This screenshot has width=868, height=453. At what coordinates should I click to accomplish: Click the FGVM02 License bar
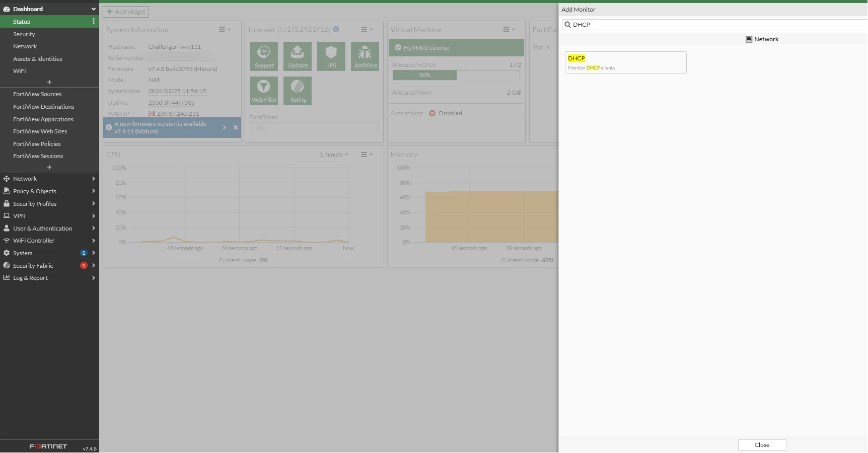[x=456, y=47]
